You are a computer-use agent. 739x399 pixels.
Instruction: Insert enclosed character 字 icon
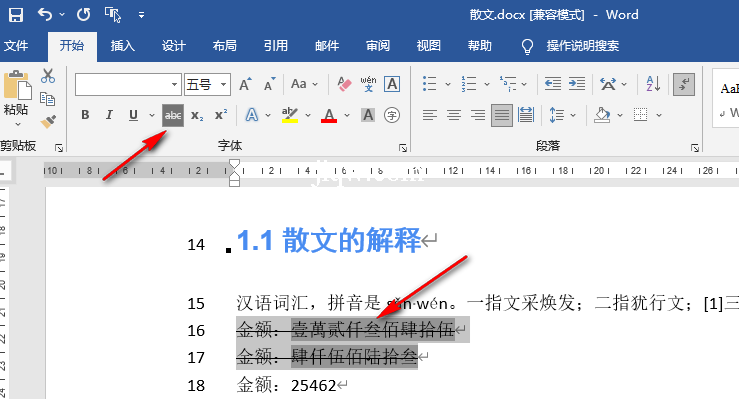pyautogui.click(x=392, y=115)
